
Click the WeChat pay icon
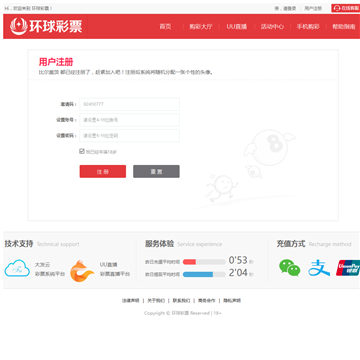[290, 268]
